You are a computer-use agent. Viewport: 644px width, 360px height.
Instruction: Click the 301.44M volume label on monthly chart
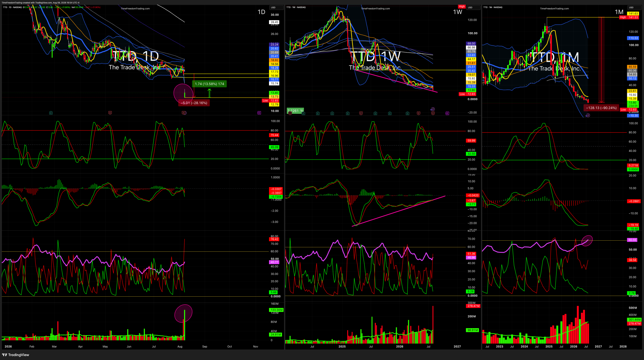[x=634, y=320]
